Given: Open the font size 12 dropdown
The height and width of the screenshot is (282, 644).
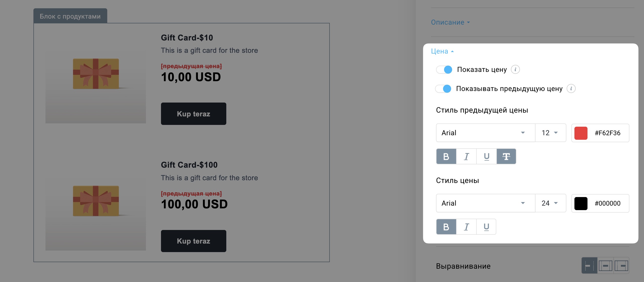Looking at the screenshot, I should (x=551, y=133).
